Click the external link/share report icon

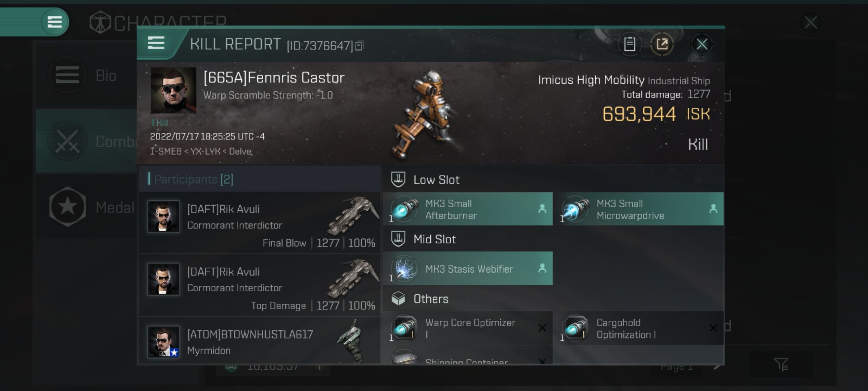coord(663,44)
